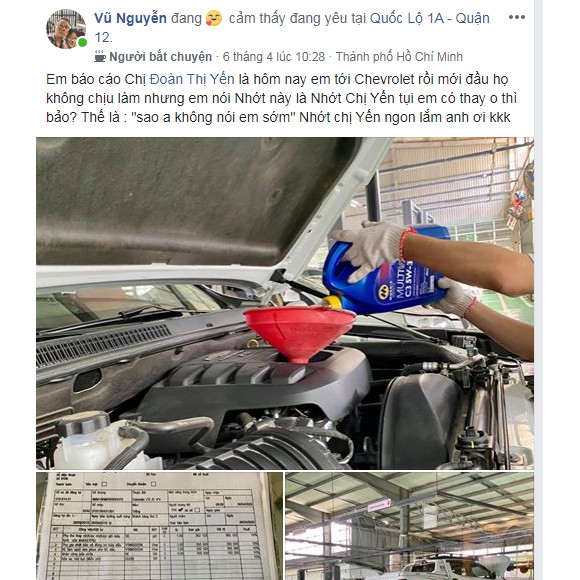Screen dimensions: 580x580
Task: Click the coffee cup badge icon
Action: 100,57
